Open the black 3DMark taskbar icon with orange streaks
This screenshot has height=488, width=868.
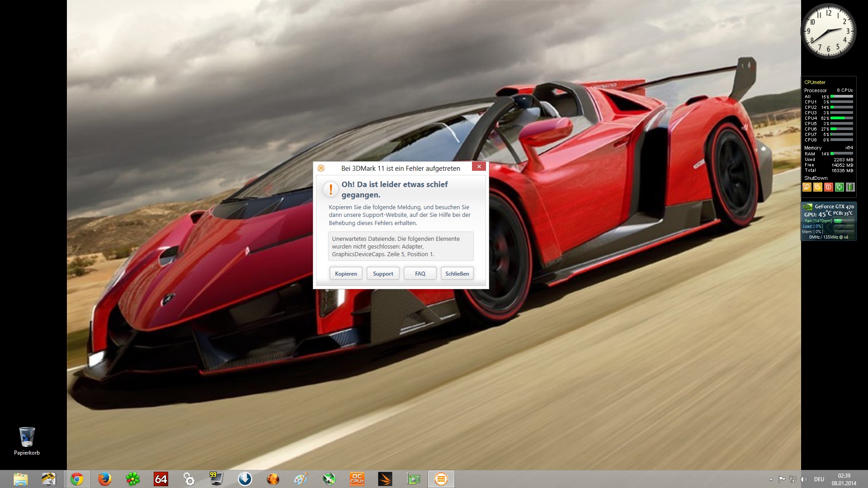[x=385, y=479]
